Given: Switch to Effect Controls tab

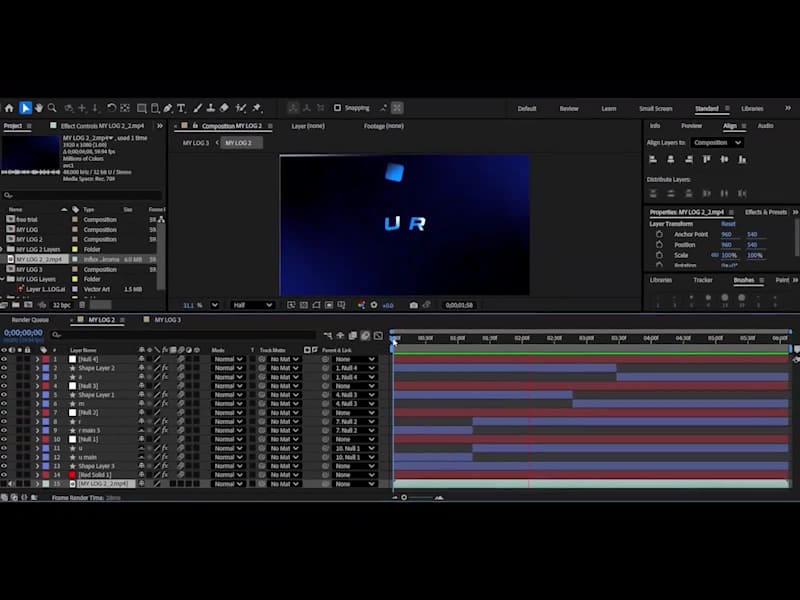Looking at the screenshot, I should pos(102,126).
